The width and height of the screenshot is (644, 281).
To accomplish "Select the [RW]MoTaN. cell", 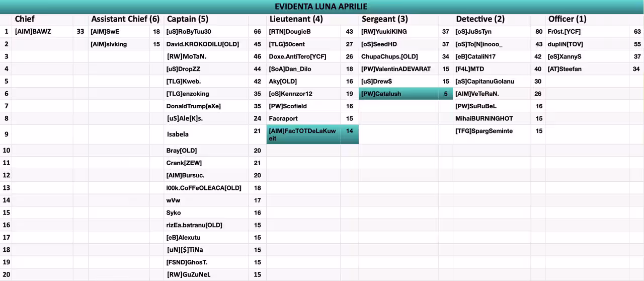I will 206,56.
